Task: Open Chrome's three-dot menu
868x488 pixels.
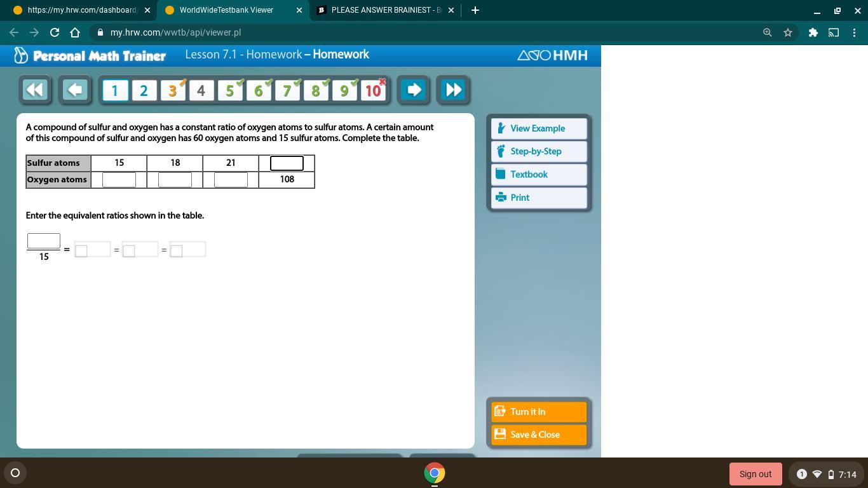Action: click(x=855, y=32)
